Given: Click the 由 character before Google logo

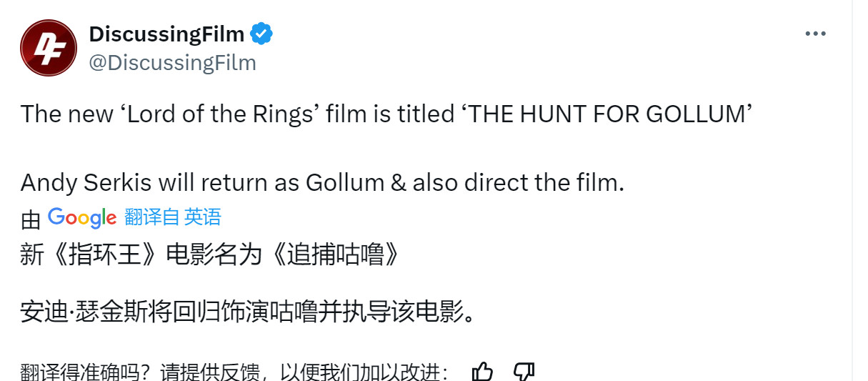Looking at the screenshot, I should [x=31, y=219].
